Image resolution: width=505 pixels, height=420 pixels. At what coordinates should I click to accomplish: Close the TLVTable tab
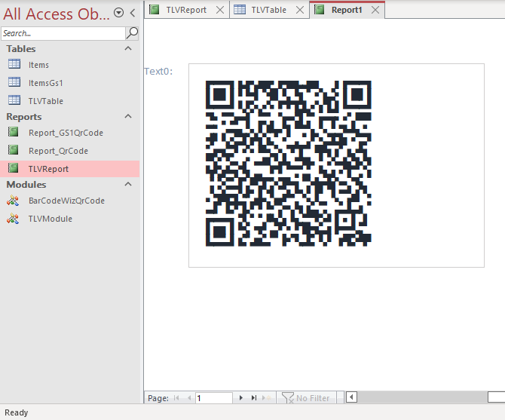300,10
